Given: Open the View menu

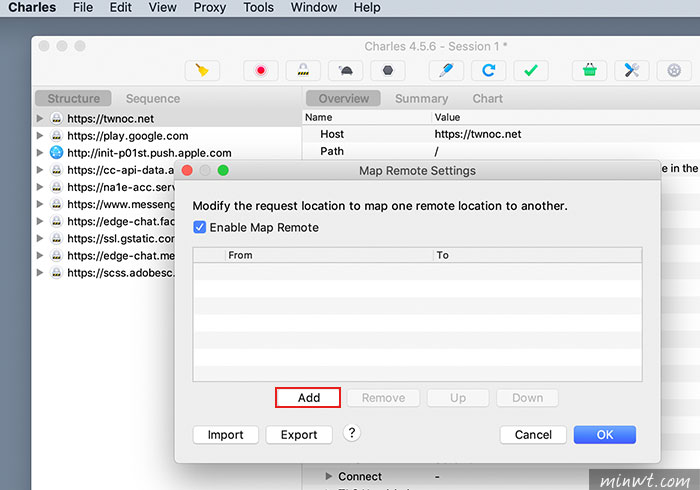Looking at the screenshot, I should tap(162, 8).
